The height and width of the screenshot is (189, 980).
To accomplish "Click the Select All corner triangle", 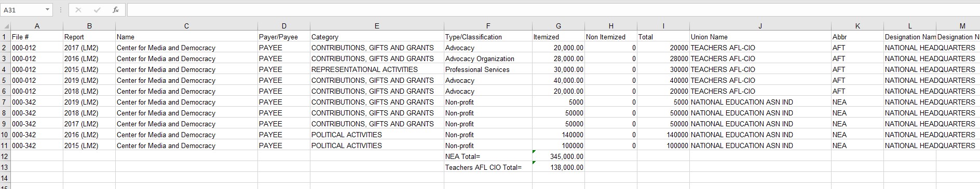I will coord(6,26).
